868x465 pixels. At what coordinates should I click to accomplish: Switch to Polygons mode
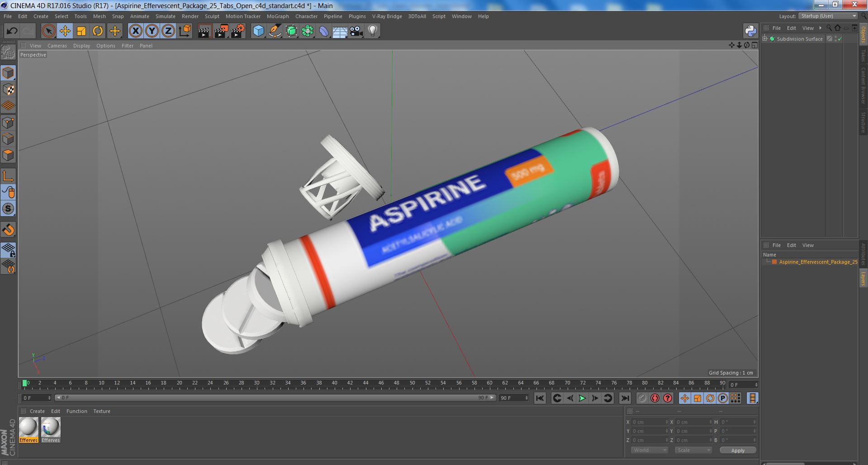[x=8, y=156]
